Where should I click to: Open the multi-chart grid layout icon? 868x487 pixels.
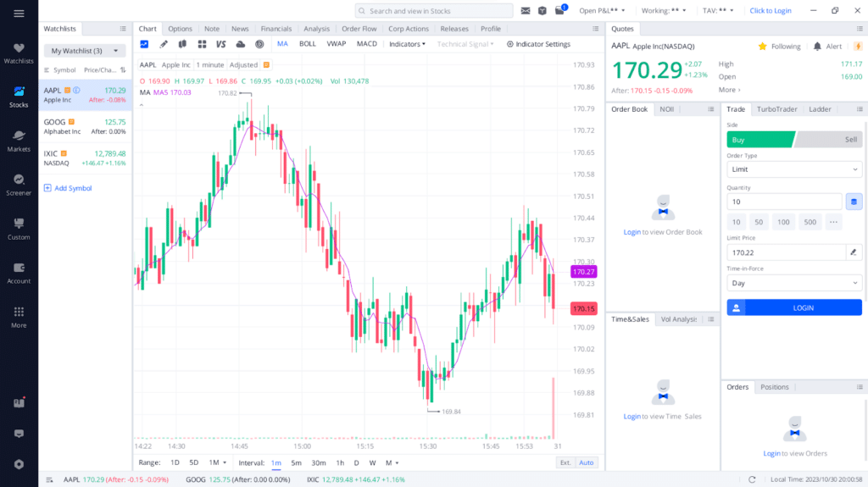coord(202,44)
